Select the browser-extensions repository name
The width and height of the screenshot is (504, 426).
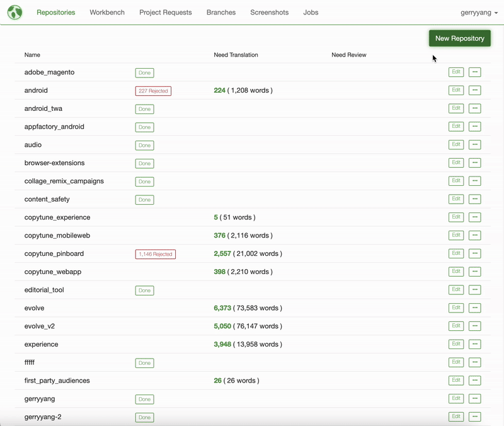54,163
